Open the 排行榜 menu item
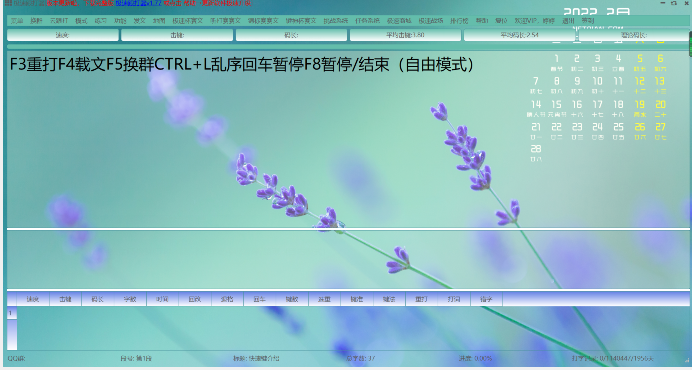This screenshot has height=370, width=692. point(459,21)
